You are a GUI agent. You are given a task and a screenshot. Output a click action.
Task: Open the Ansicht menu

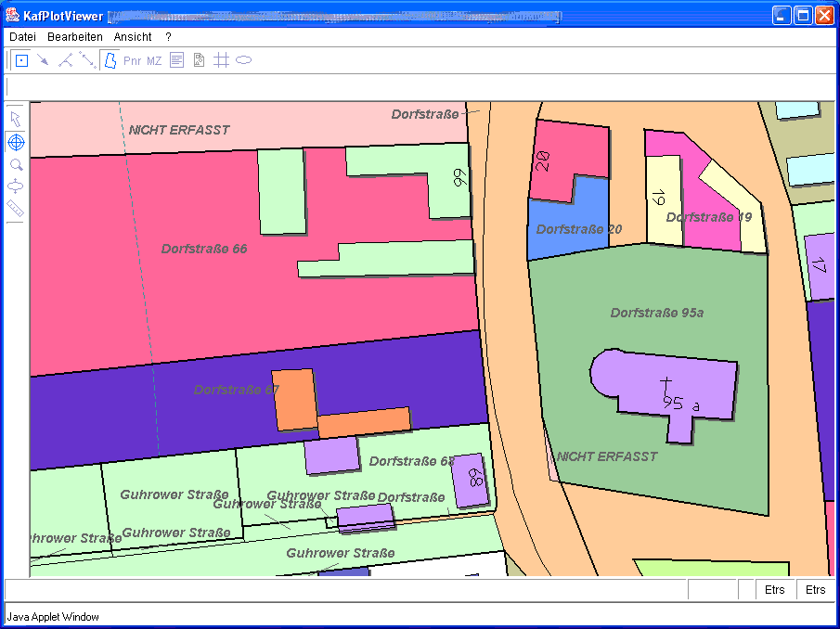(x=133, y=36)
